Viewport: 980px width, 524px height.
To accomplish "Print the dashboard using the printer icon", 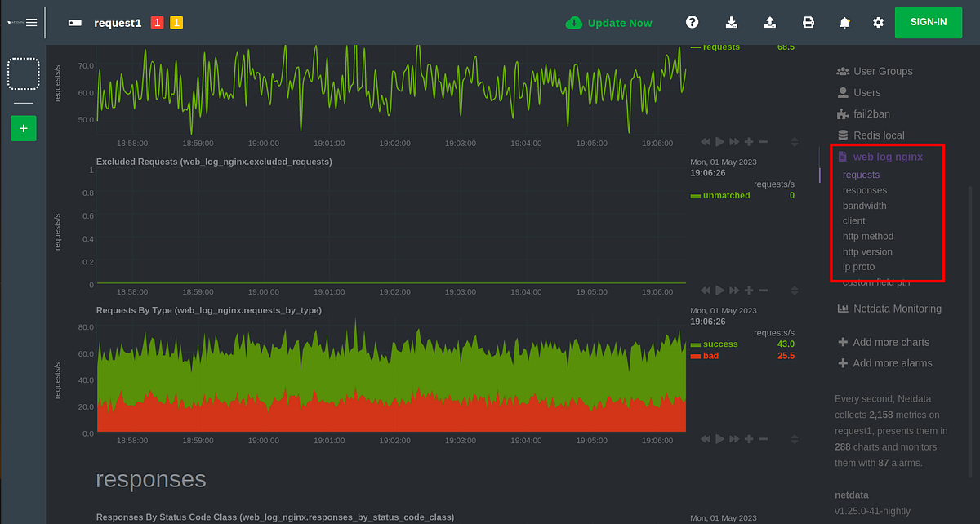I will coord(808,22).
